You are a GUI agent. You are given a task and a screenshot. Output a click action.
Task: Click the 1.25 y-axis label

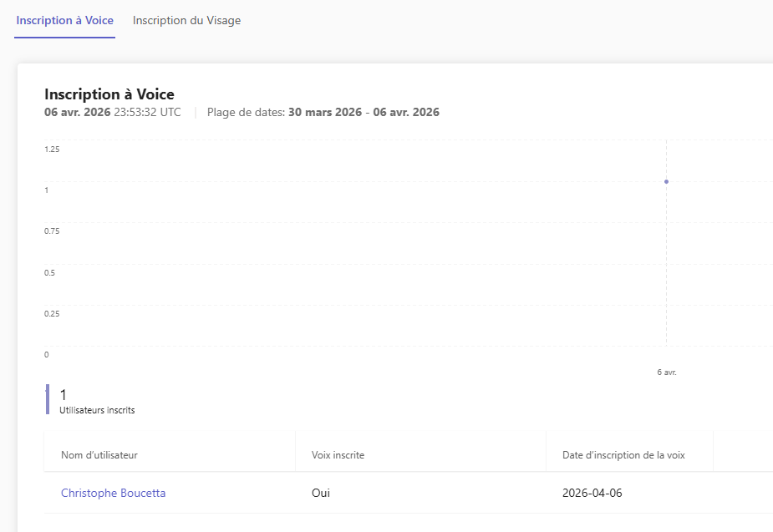point(52,149)
